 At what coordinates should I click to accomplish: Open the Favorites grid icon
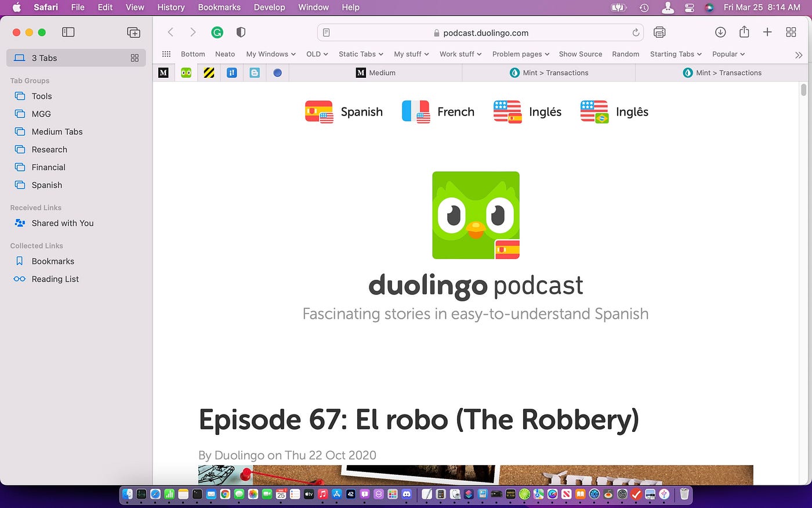166,54
